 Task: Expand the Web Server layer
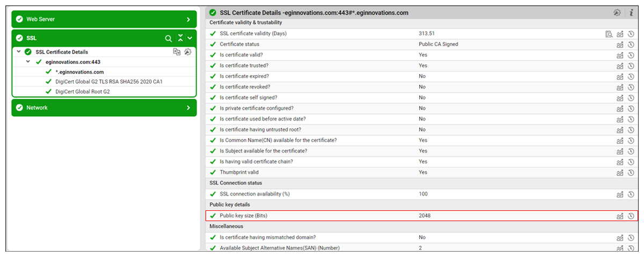pyautogui.click(x=188, y=19)
